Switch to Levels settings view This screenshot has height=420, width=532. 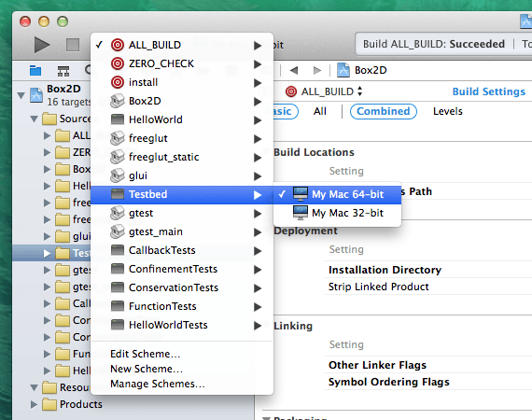click(x=448, y=111)
